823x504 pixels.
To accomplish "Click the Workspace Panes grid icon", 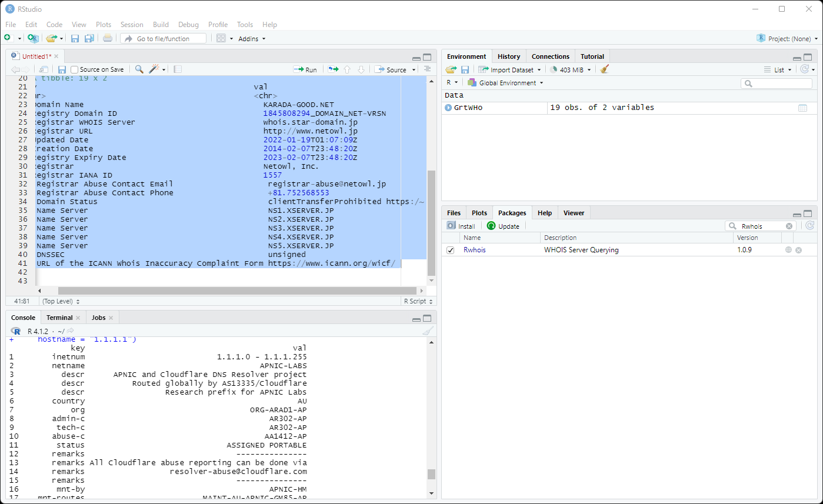I will tap(221, 38).
